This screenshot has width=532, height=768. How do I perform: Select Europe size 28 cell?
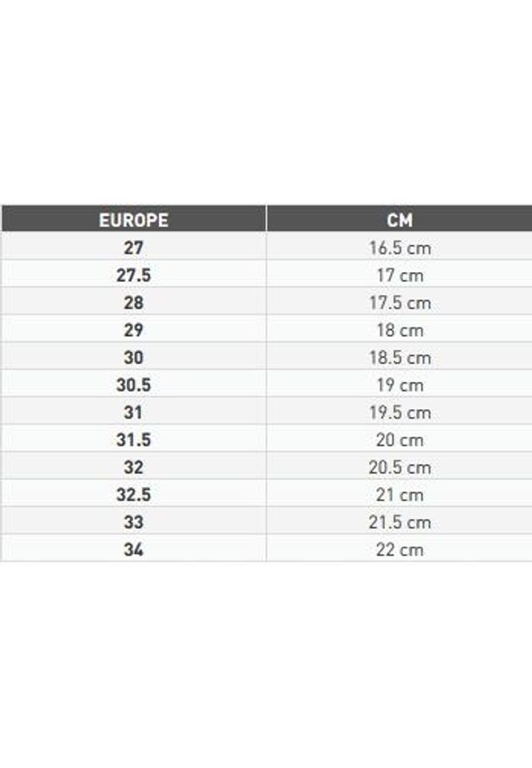pyautogui.click(x=133, y=303)
